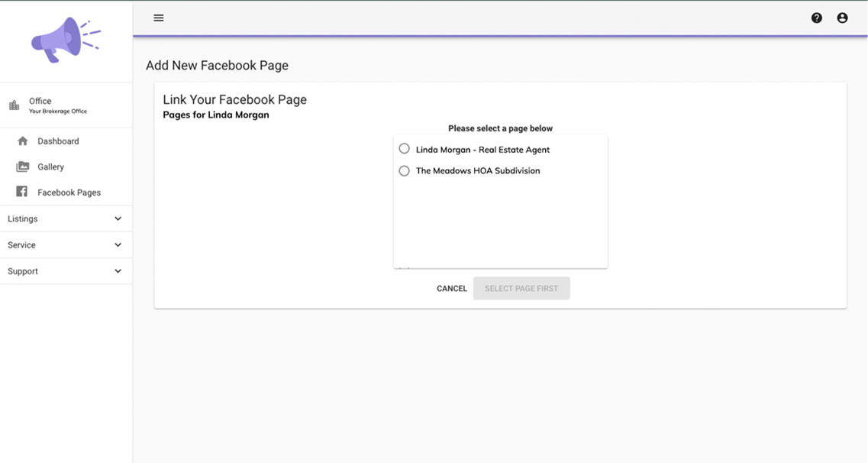Screen dimensions: 868x463
Task: Open help via question mark icon
Action: click(x=816, y=18)
